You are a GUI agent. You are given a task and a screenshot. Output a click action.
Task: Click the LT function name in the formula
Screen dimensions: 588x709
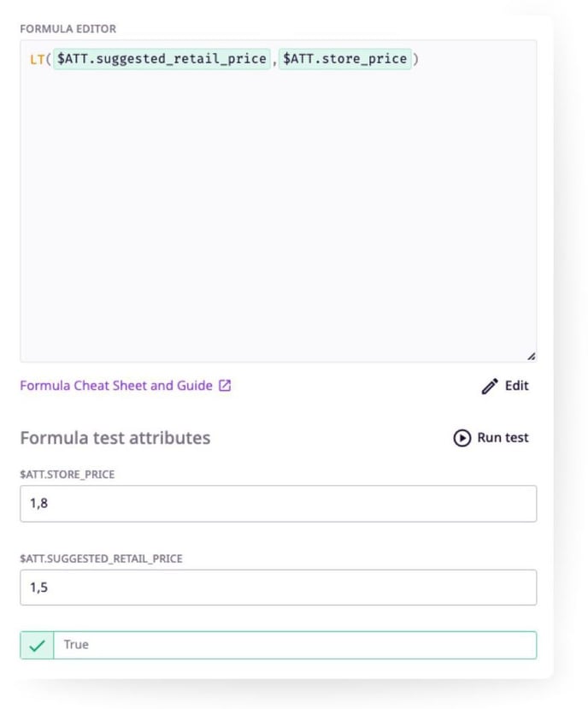tap(36, 59)
